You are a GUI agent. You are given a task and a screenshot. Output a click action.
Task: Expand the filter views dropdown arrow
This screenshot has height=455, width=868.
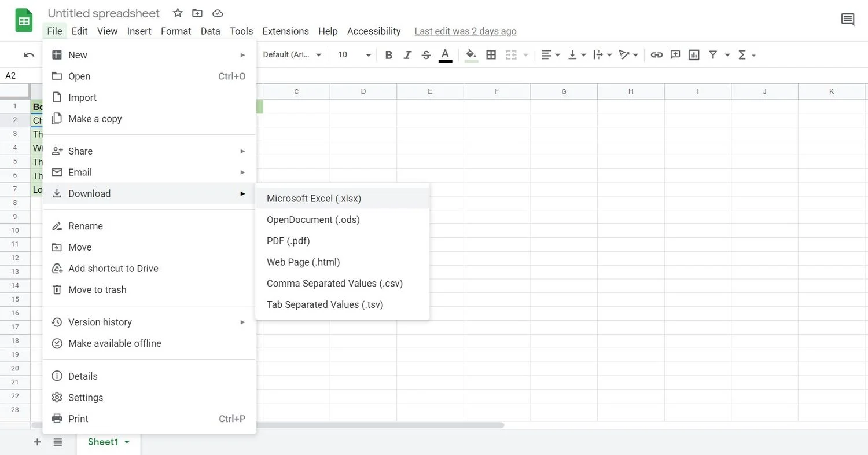point(727,55)
